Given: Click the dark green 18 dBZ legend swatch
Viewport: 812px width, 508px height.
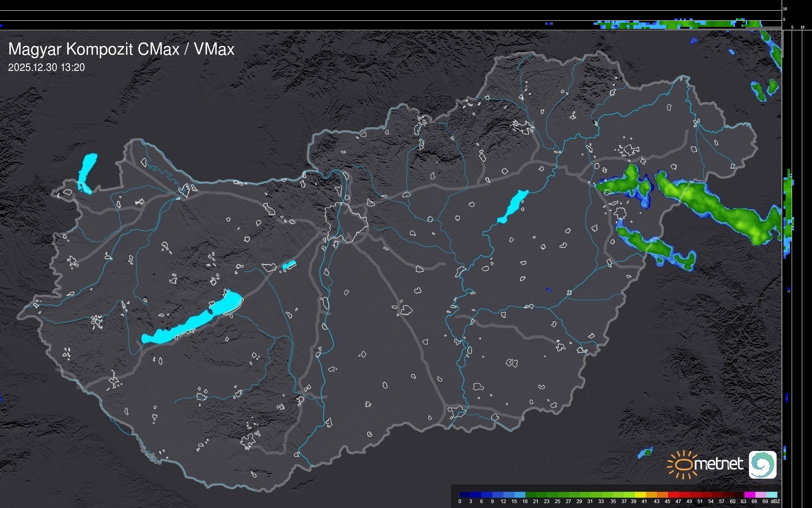Looking at the screenshot, I should click(531, 495).
